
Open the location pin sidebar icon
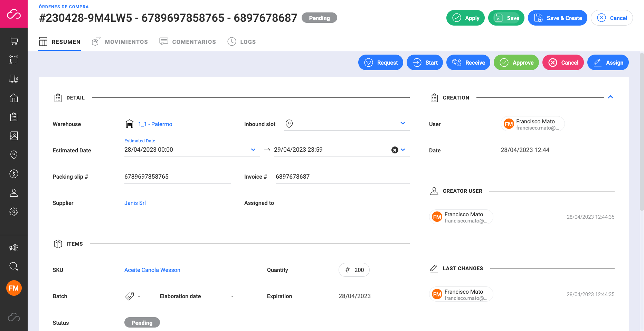(x=14, y=155)
